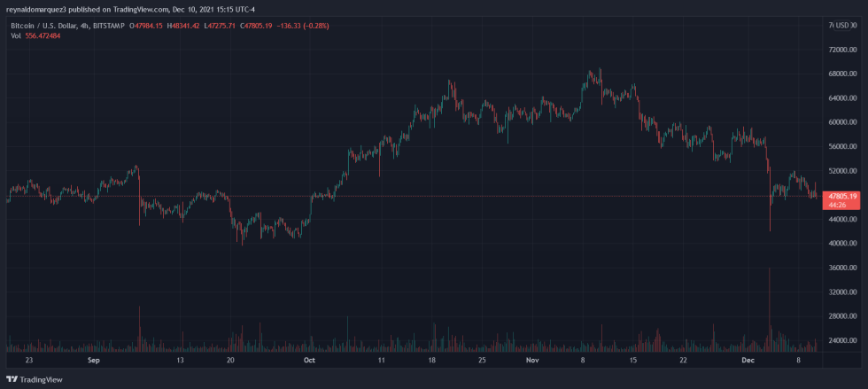The height and width of the screenshot is (389, 868).
Task: Click the 64000.00 price axis label
Action: [x=842, y=98]
